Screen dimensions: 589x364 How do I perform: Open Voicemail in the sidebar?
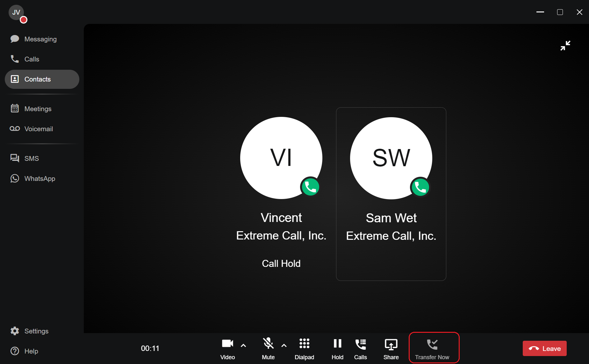[38, 129]
